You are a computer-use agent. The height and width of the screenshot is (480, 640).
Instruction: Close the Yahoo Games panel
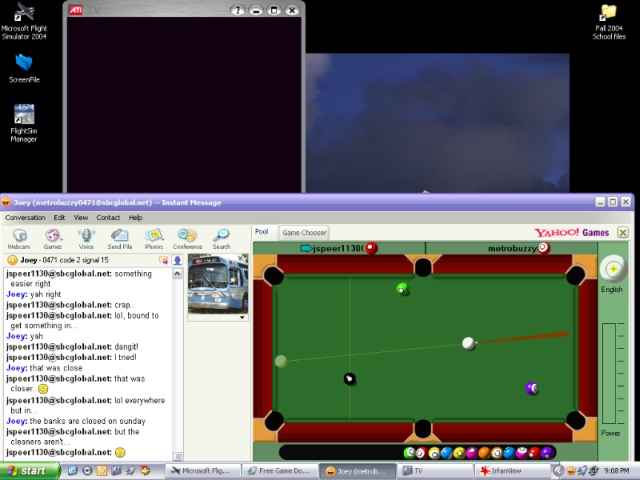623,232
